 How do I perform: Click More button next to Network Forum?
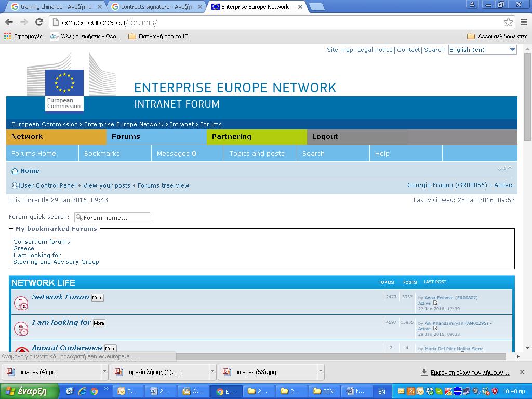pos(97,298)
